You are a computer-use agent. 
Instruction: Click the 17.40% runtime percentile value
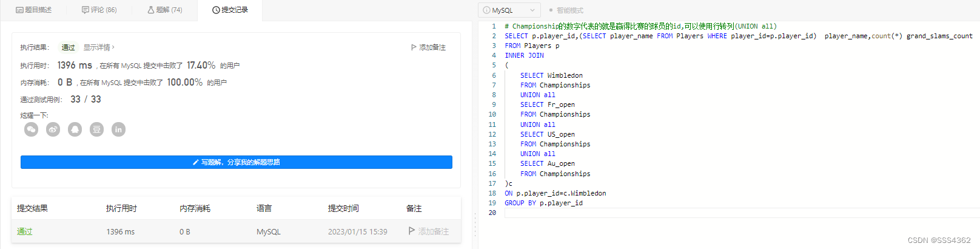(x=201, y=65)
